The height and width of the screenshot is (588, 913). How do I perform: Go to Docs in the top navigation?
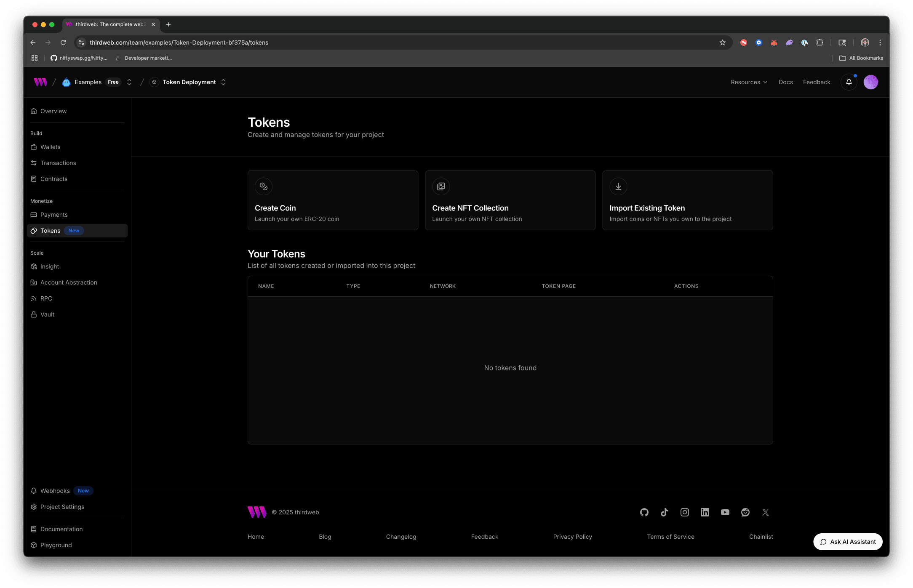(785, 82)
